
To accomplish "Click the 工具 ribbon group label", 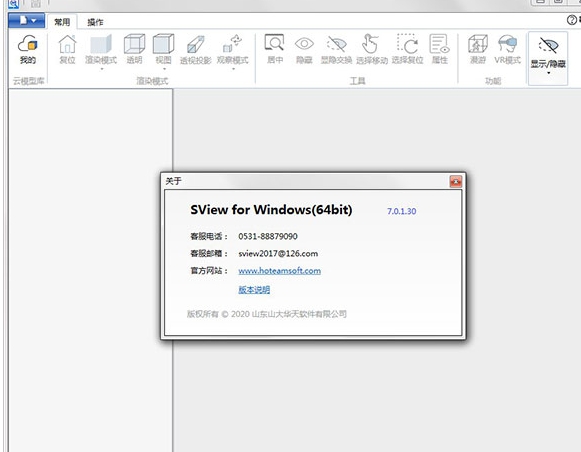I will point(358,81).
